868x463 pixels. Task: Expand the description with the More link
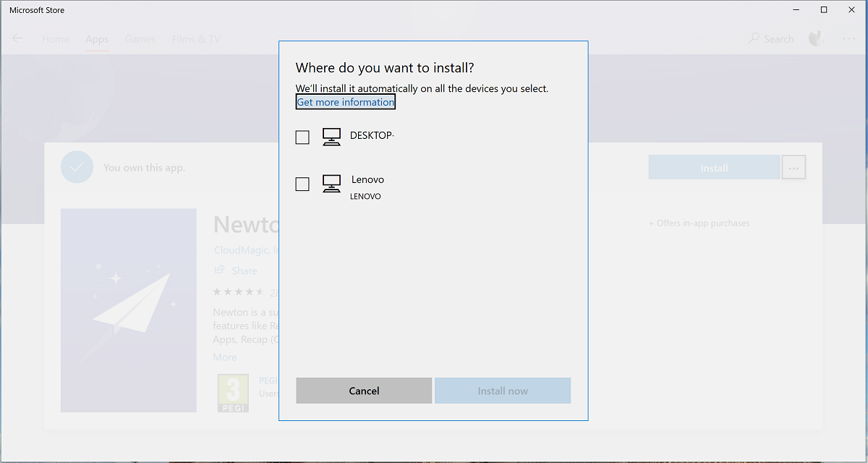click(225, 357)
